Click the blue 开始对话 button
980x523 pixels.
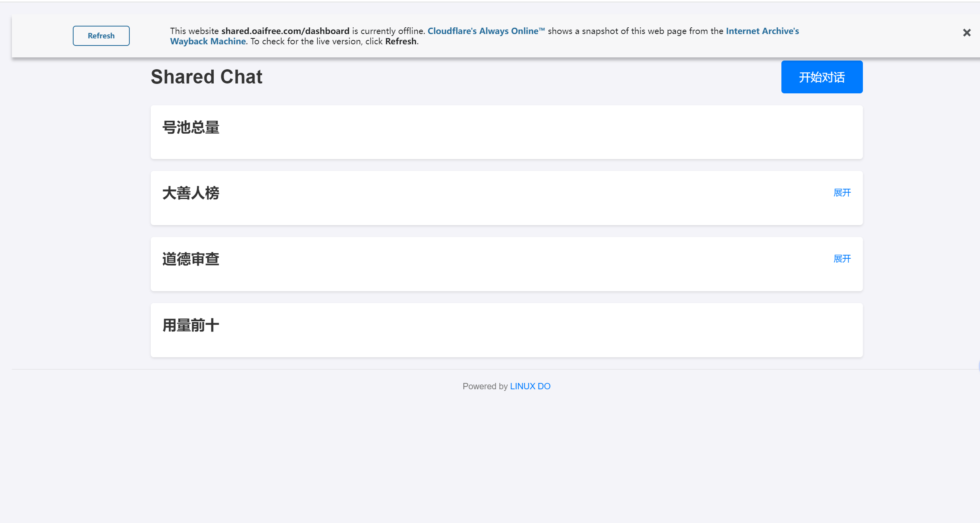822,77
